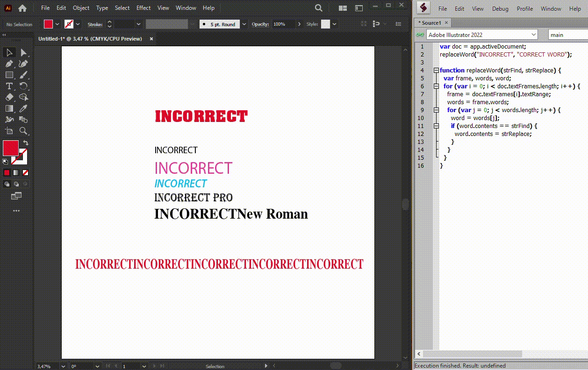The image size is (588, 370).
Task: Click the main engine field
Action: (568, 35)
